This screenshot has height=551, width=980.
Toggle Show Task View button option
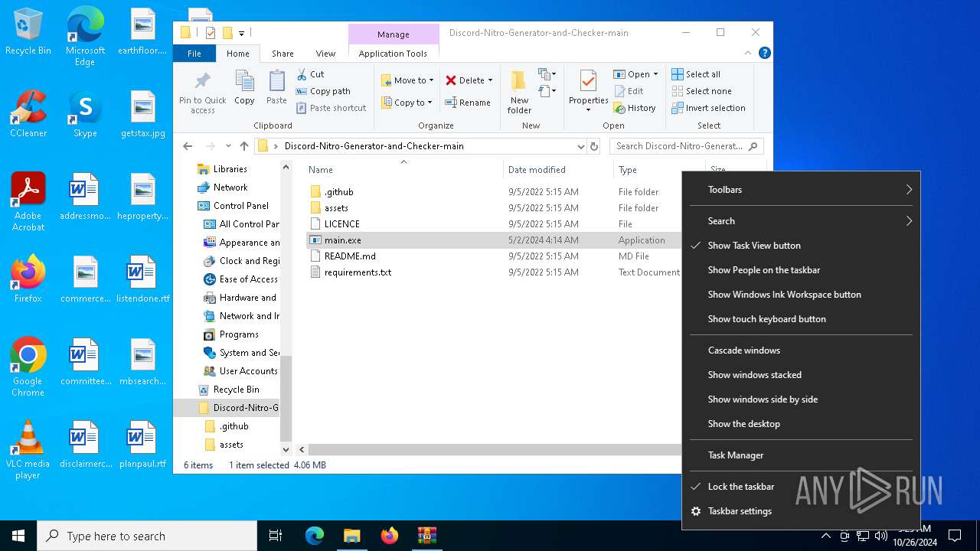(x=801, y=246)
